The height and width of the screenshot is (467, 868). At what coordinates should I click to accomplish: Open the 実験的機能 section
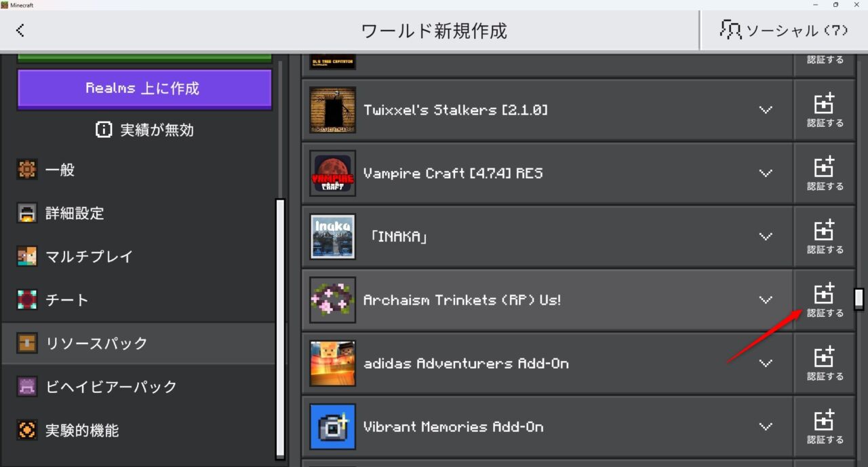tap(138, 430)
